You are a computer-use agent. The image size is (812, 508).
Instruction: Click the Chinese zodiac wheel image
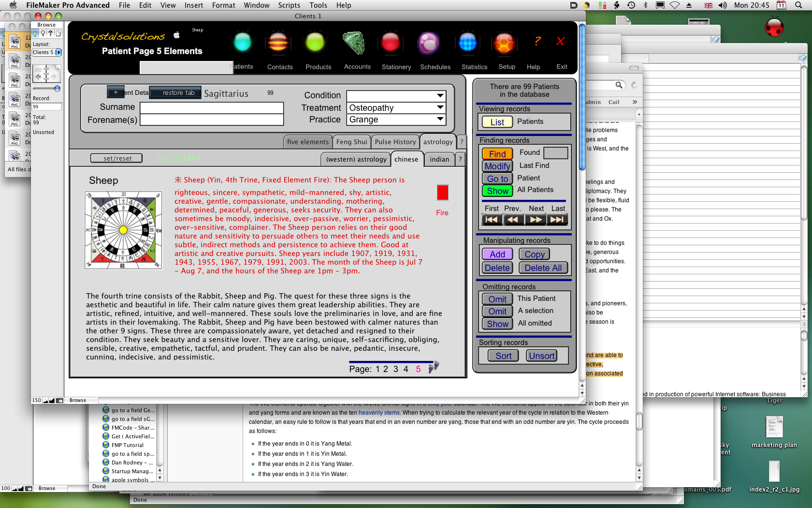pos(123,230)
